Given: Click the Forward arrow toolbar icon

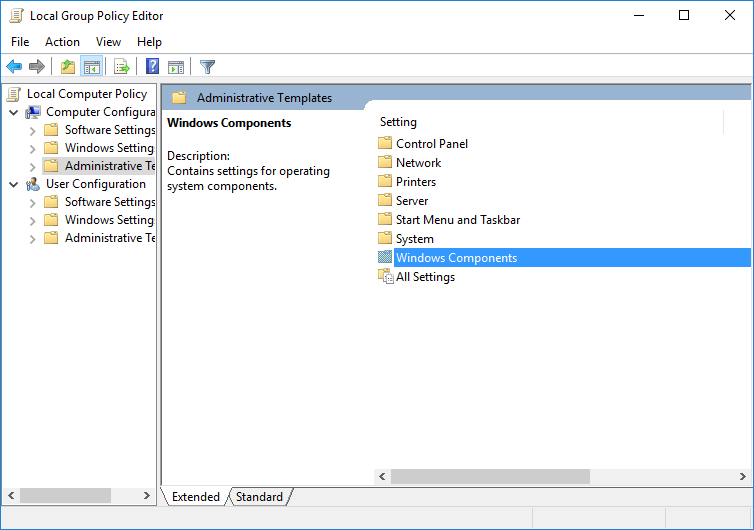Looking at the screenshot, I should point(37,66).
